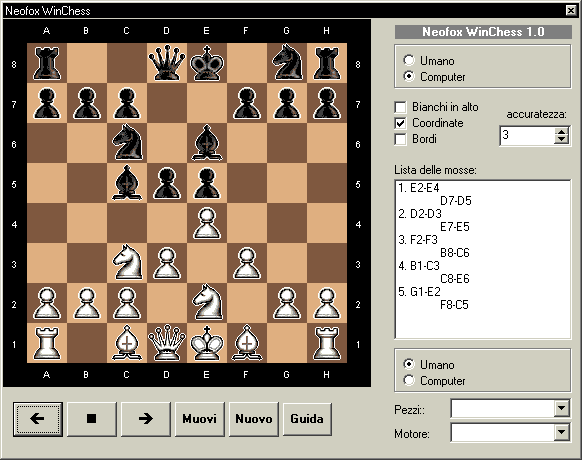Select the black pawn on D5

point(167,183)
